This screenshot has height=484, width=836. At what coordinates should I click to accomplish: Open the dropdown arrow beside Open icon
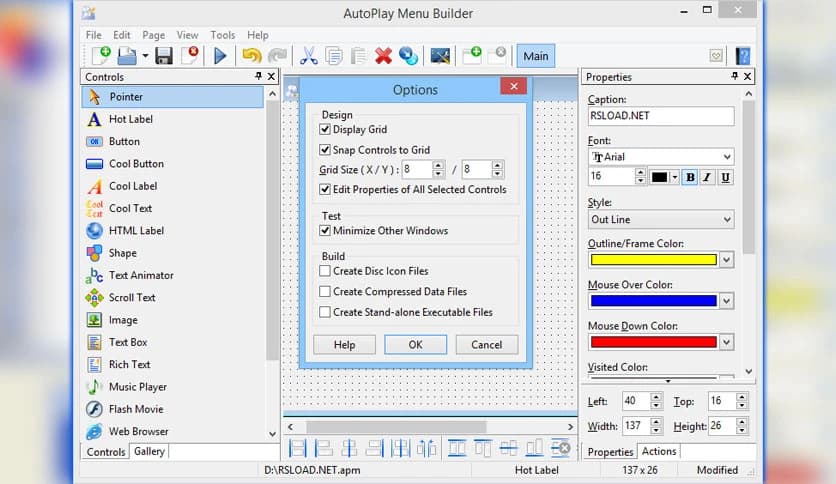(x=144, y=56)
